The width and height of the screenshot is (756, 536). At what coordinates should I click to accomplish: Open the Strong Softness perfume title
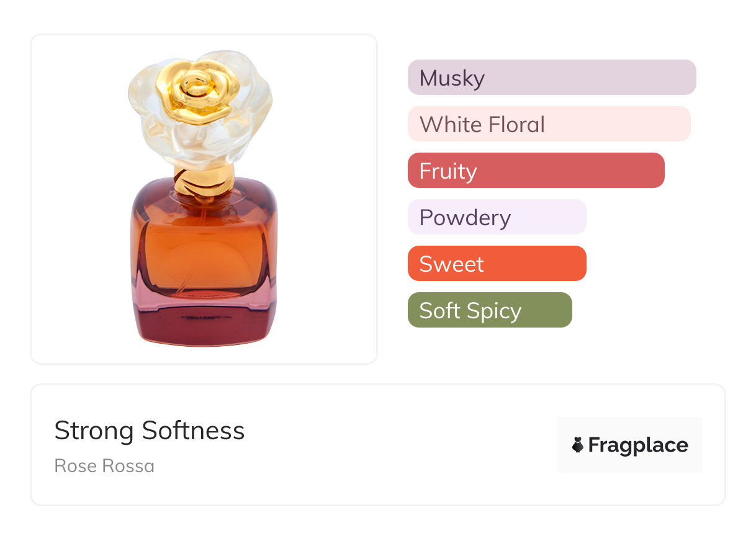coord(150,431)
